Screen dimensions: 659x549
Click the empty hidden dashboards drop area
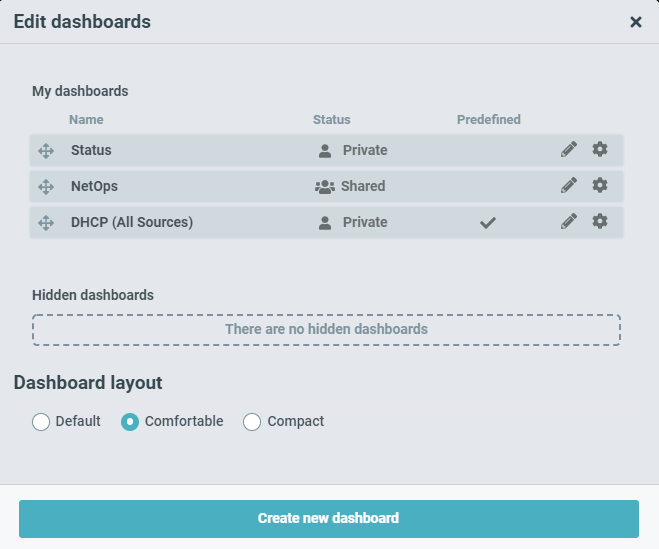[326, 330]
